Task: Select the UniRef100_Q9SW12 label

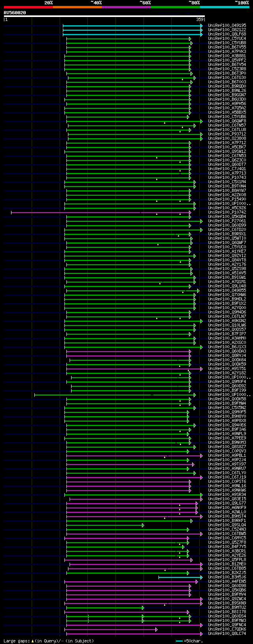Action: coord(227,151)
